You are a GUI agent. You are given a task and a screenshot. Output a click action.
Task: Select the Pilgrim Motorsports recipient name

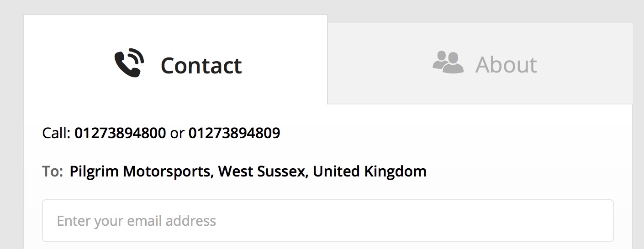[140, 171]
